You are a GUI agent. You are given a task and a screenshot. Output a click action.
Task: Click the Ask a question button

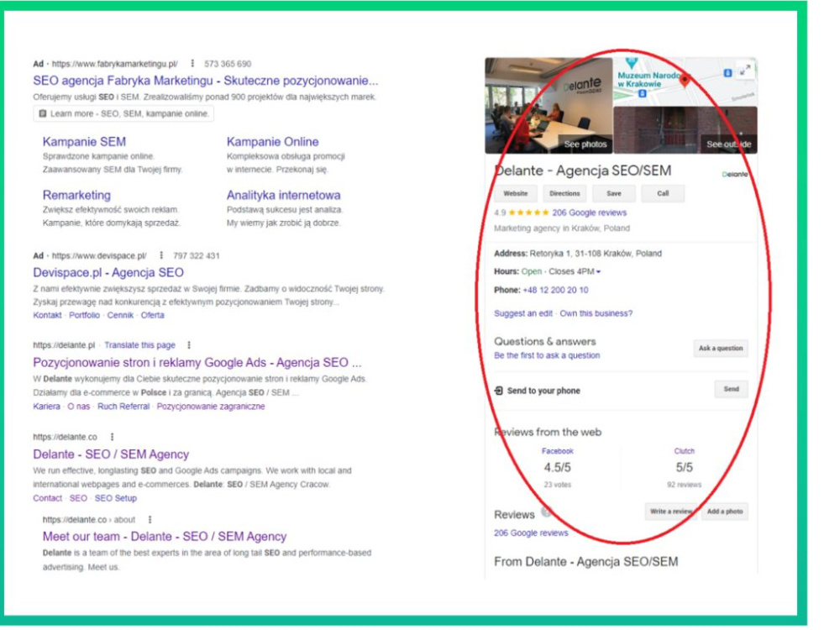pos(721,349)
